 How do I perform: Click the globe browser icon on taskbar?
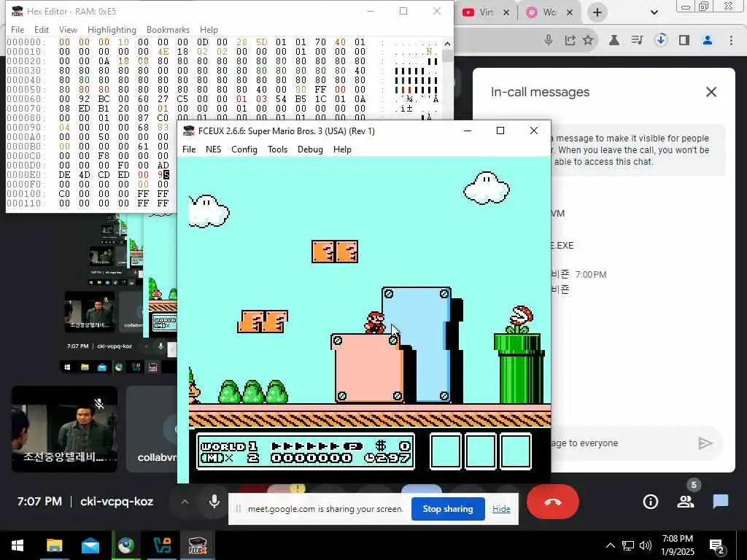click(x=125, y=545)
